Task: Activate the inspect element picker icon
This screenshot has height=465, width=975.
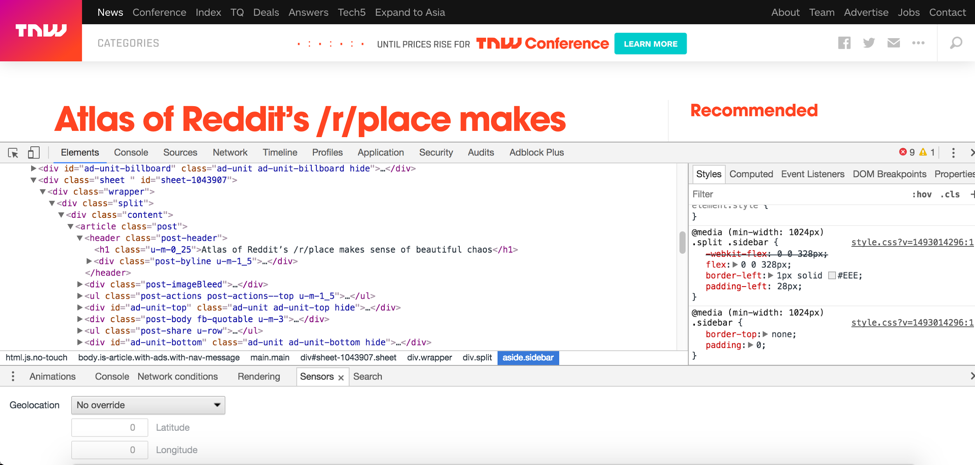Action: click(13, 152)
